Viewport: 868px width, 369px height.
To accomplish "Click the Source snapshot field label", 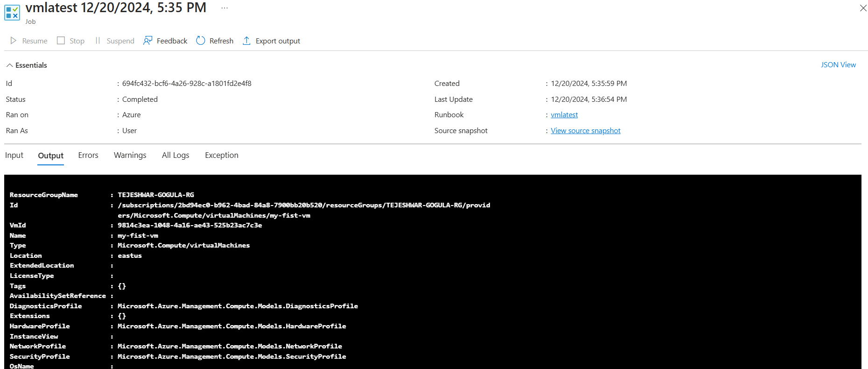I will coord(461,131).
